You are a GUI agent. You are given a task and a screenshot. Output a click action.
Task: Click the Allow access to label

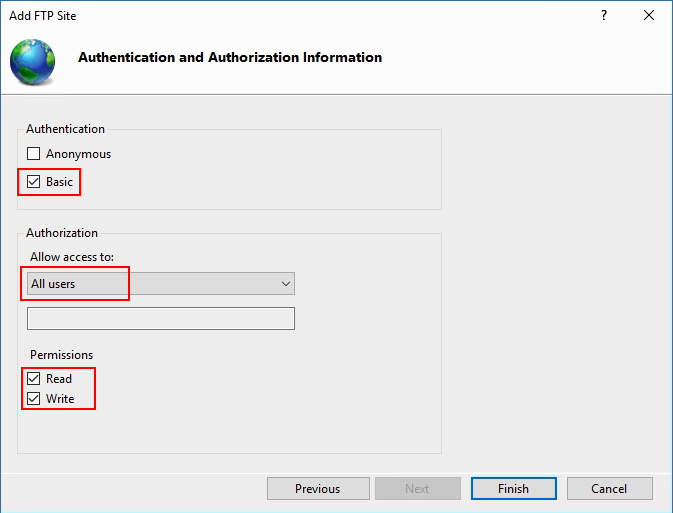point(72,257)
